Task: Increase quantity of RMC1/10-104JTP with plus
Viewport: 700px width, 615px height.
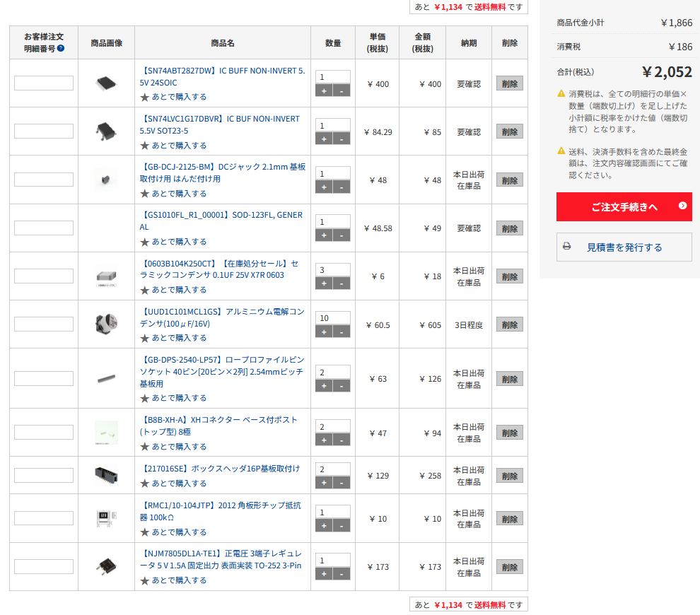Action: tap(324, 526)
